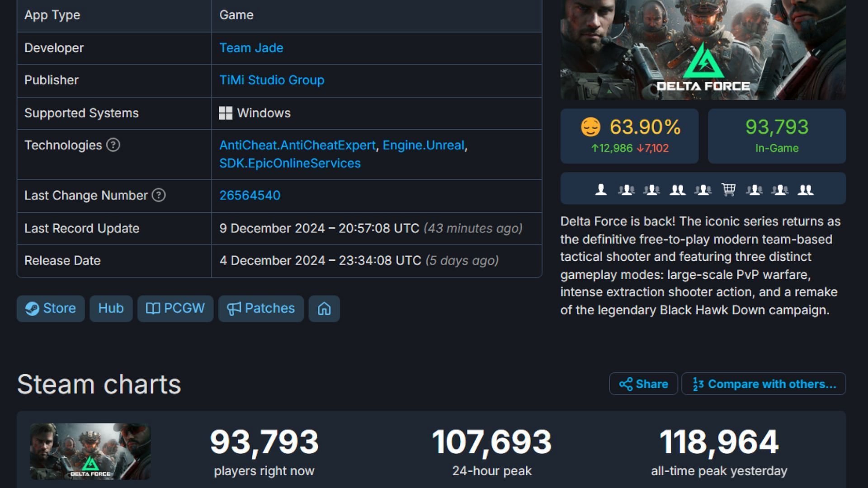Screen dimensions: 868x488
Task: Click the Last Record Update timestamp value
Action: pyautogui.click(x=371, y=228)
